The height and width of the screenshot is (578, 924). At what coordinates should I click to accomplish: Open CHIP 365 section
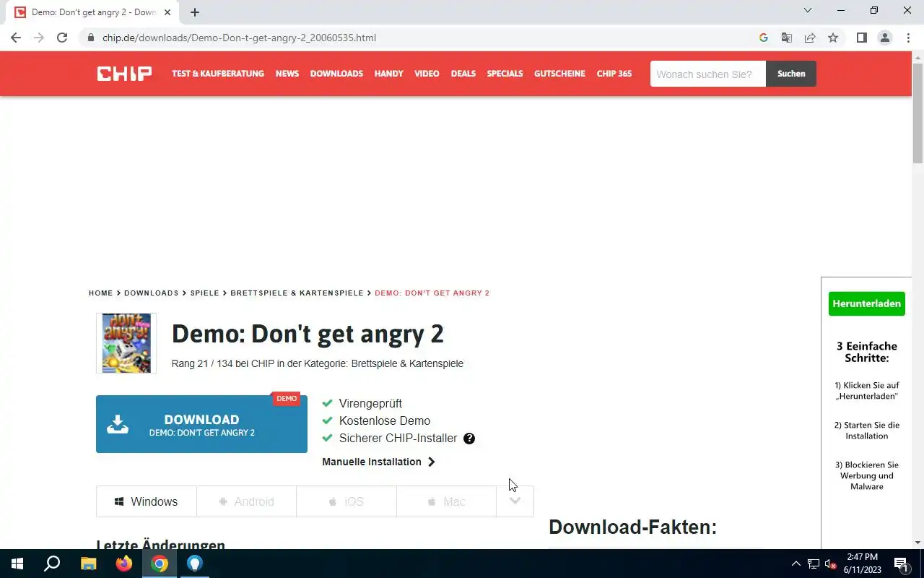[614, 74]
